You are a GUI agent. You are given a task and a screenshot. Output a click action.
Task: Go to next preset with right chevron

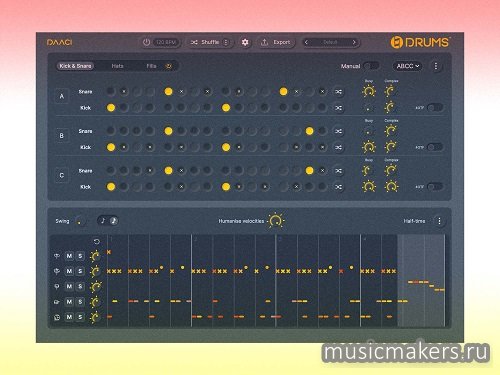(x=354, y=42)
